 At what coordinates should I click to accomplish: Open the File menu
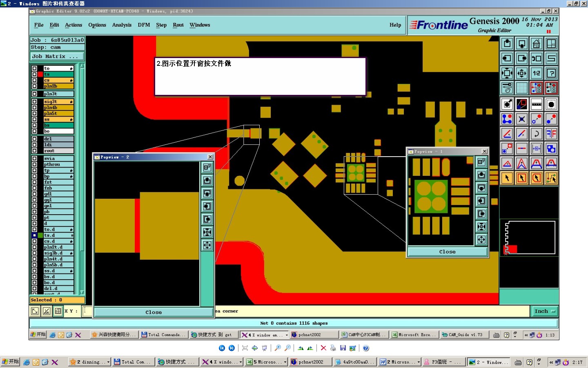tap(39, 25)
